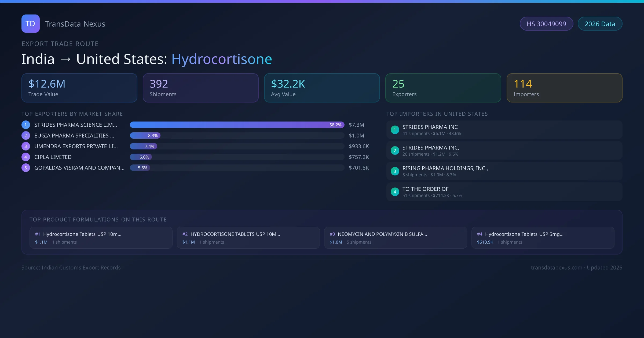Click rank 2 badge beside Eugia Pharma
The image size is (644, 338).
tap(26, 135)
